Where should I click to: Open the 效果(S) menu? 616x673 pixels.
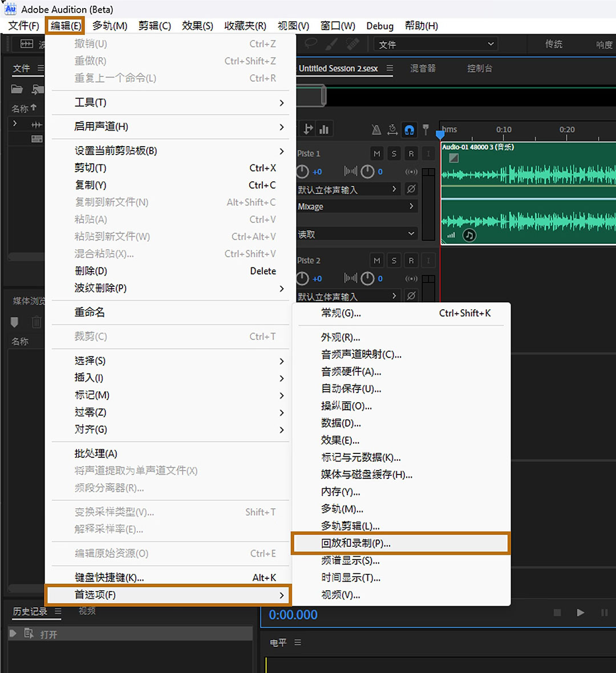point(197,26)
